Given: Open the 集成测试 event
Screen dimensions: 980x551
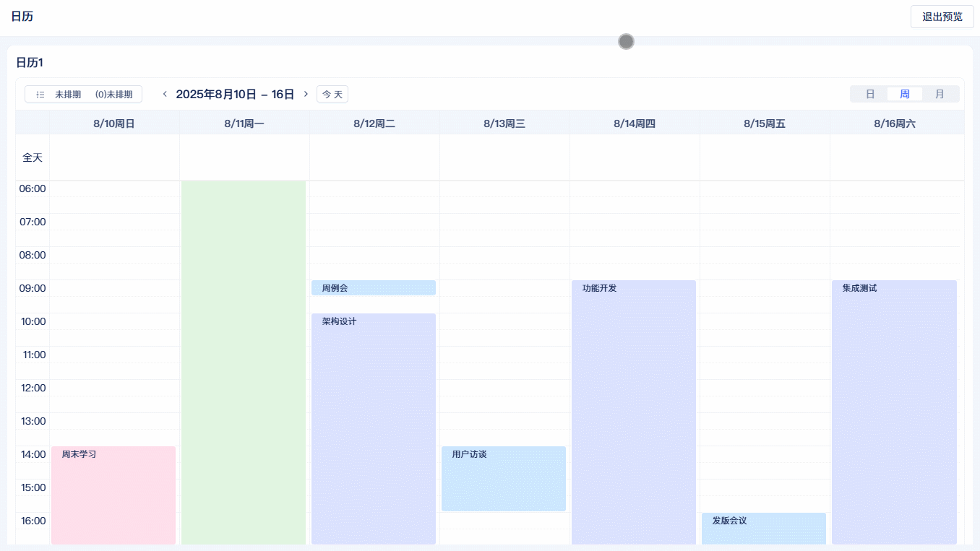Looking at the screenshot, I should (x=894, y=412).
